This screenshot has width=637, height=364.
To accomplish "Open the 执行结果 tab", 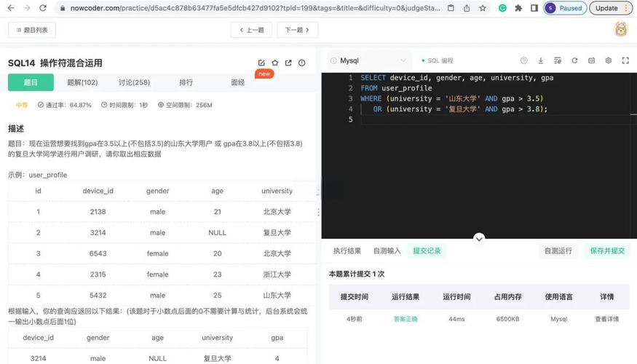I will click(347, 251).
